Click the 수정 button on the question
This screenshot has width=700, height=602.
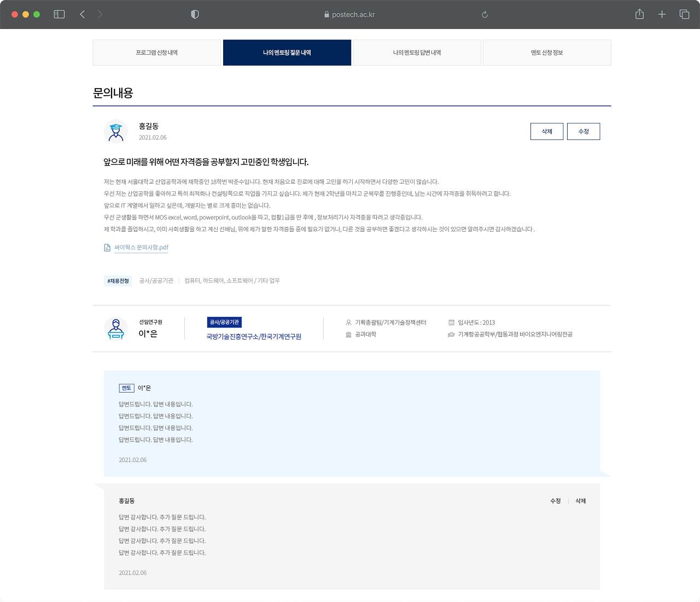click(584, 131)
